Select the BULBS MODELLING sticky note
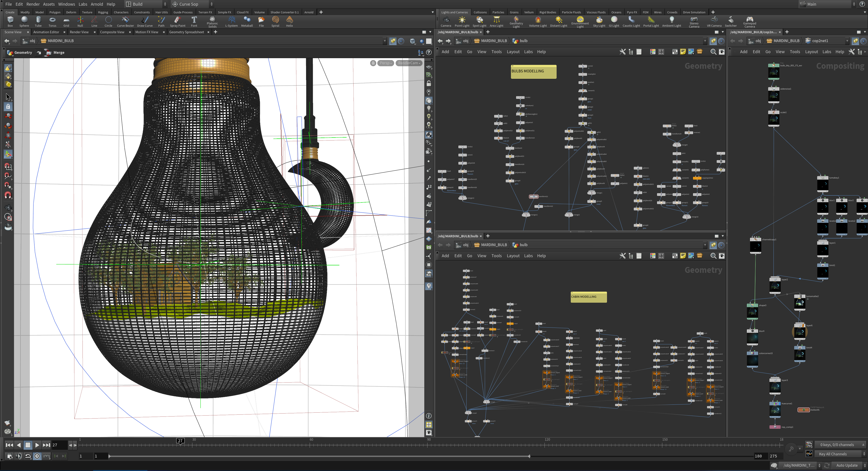This screenshot has width=868, height=471. pyautogui.click(x=533, y=71)
